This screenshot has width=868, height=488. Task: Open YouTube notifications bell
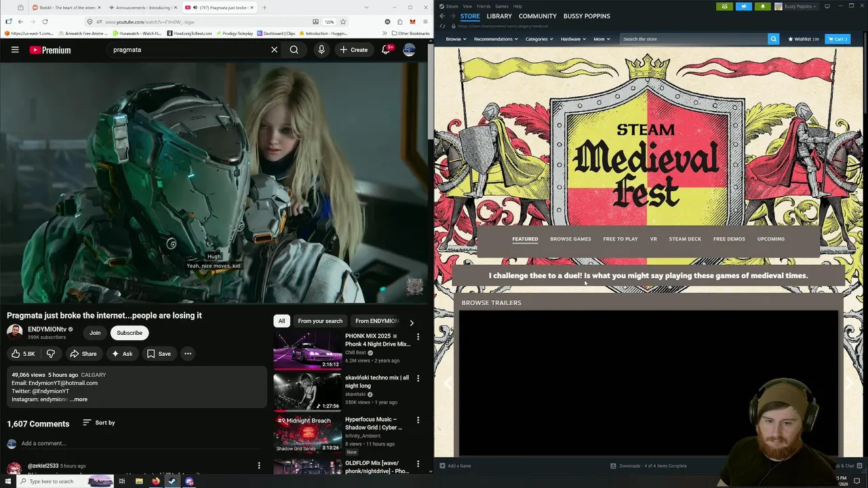386,49
